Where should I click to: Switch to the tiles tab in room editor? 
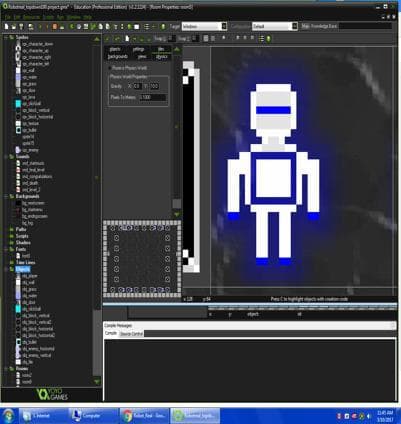click(161, 49)
